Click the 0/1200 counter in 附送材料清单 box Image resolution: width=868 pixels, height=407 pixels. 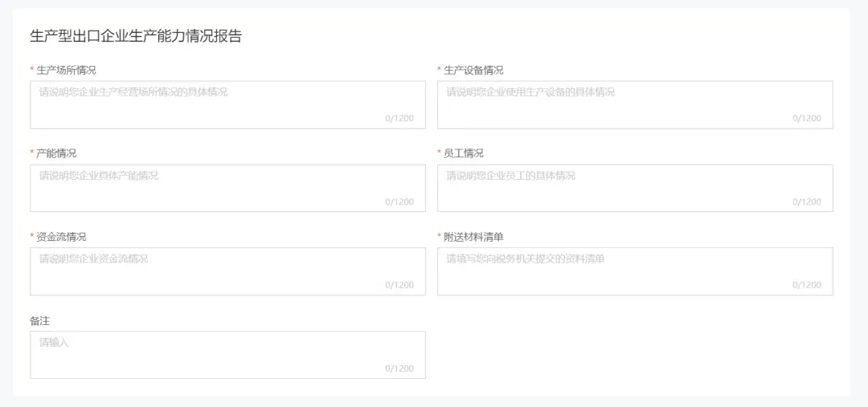(807, 285)
